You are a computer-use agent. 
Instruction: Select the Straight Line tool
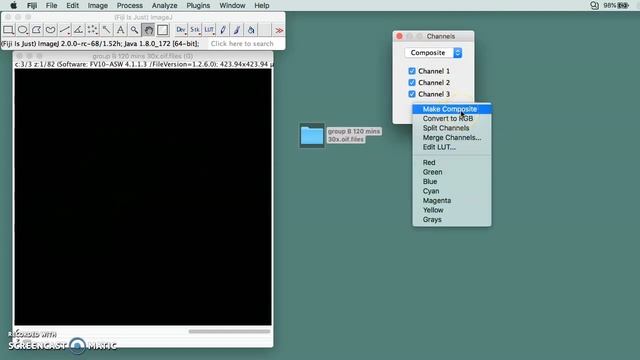tap(64, 30)
